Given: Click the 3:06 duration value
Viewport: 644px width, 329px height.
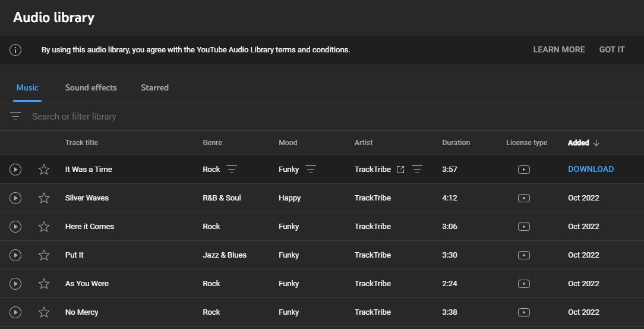Looking at the screenshot, I should [x=450, y=227].
